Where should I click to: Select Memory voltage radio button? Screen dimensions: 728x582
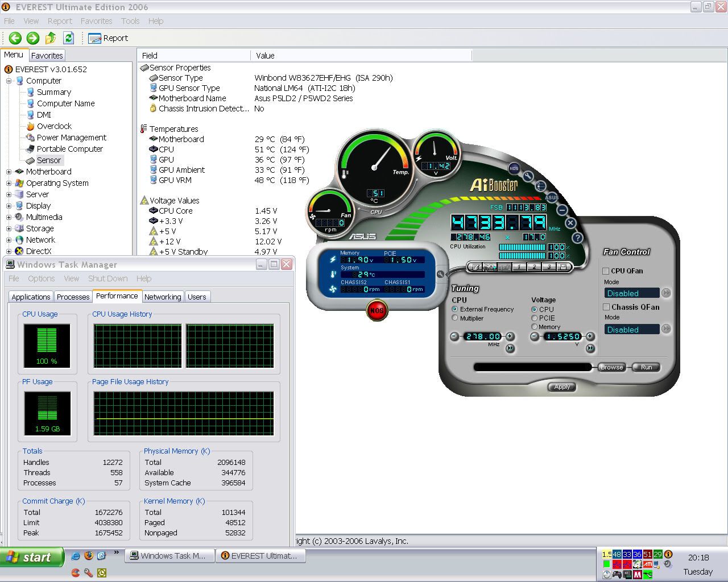tap(534, 327)
